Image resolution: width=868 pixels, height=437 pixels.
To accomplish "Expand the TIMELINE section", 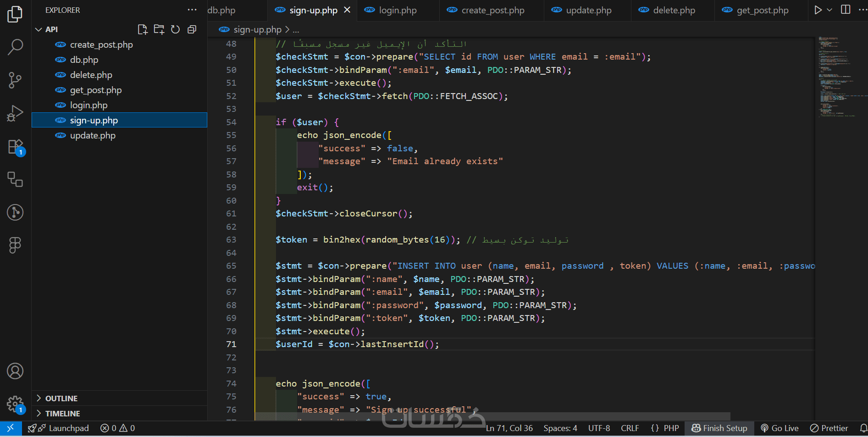I will pyautogui.click(x=119, y=413).
